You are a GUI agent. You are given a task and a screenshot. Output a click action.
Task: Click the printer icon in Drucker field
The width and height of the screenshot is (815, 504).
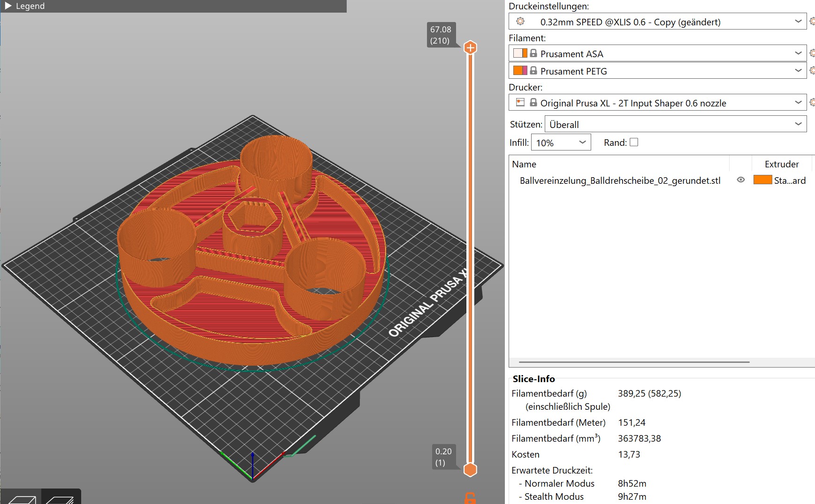520,102
